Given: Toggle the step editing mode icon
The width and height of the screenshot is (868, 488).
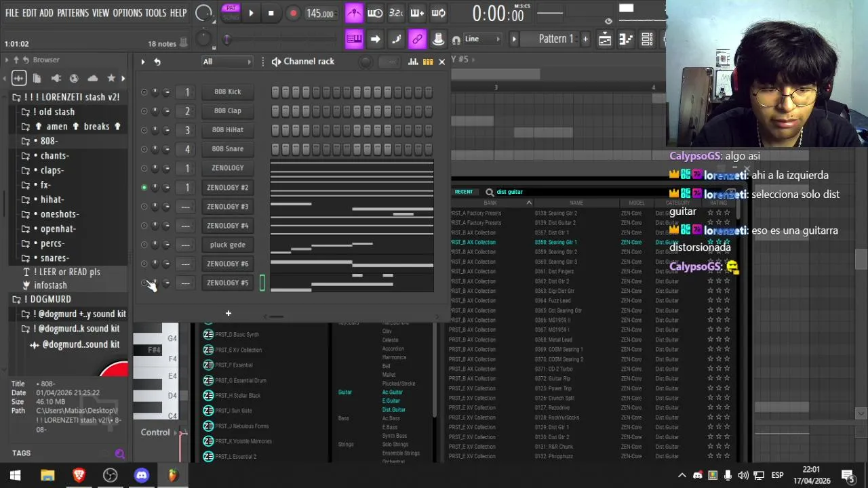Looking at the screenshot, I should 396,39.
